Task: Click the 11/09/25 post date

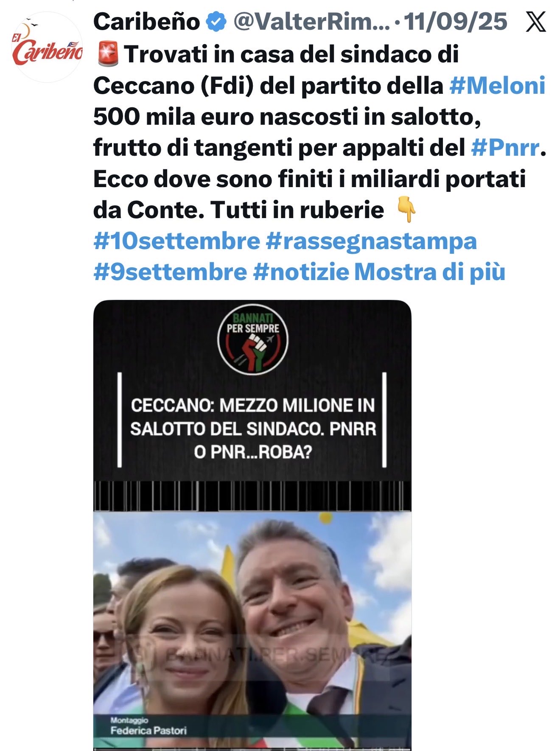Action: coord(455,22)
